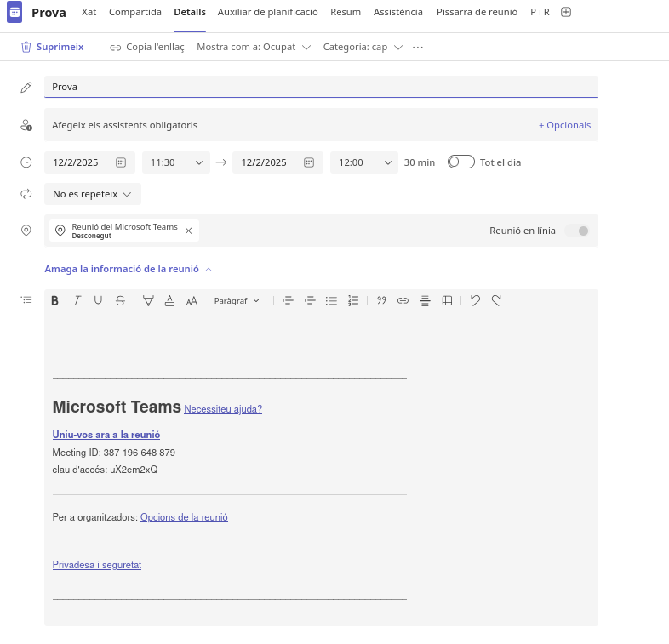Viewport: 669px width, 644px height.
Task: Apply strikethrough formatting
Action: click(120, 301)
